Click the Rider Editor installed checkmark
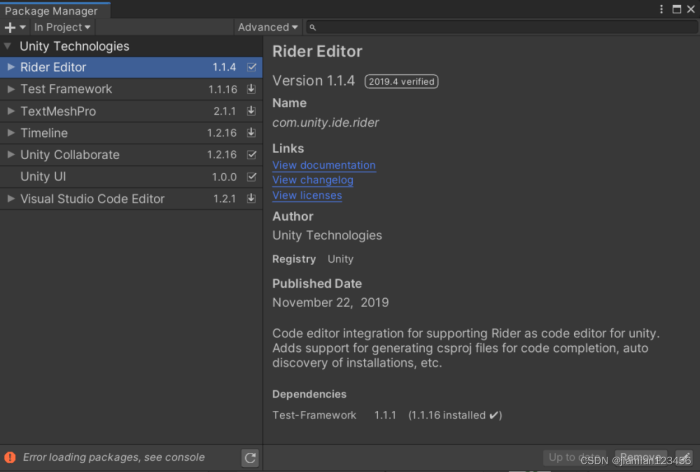The image size is (700, 472). tap(251, 67)
